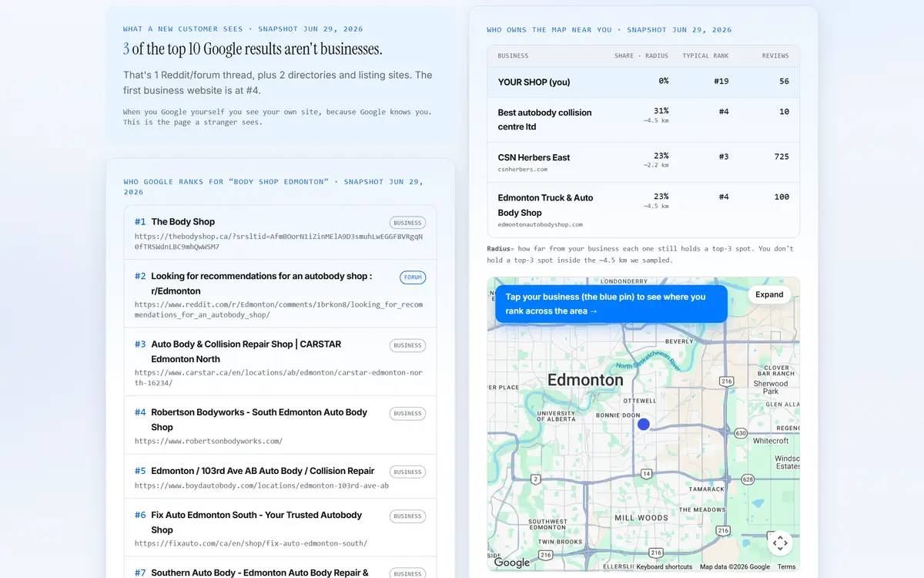Open the map Terms link

pyautogui.click(x=786, y=567)
